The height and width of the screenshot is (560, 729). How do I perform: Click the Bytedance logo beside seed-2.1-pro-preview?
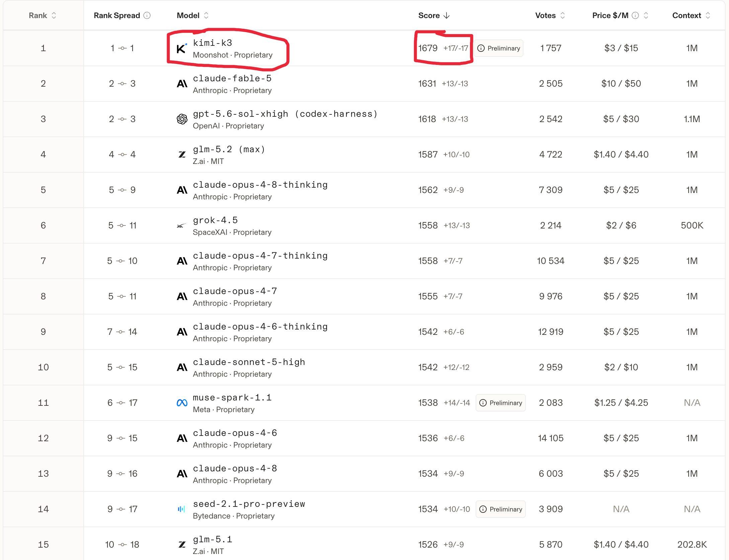tap(181, 509)
